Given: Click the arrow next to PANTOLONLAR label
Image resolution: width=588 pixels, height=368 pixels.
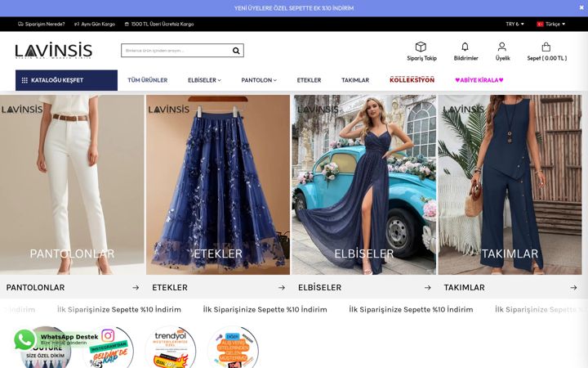Looking at the screenshot, I should click(136, 288).
